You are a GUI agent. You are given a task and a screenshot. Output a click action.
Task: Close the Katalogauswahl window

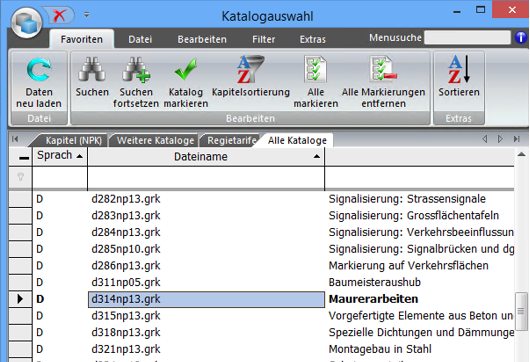pyautogui.click(x=512, y=10)
